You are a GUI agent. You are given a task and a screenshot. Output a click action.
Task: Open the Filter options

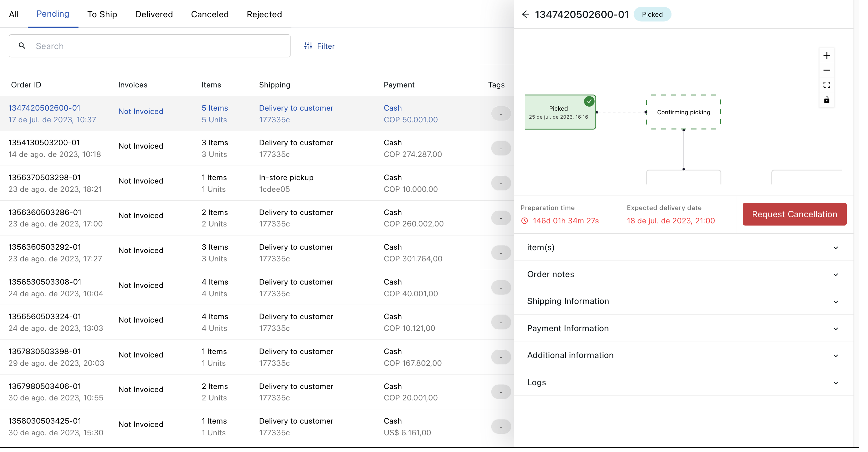pyautogui.click(x=319, y=46)
